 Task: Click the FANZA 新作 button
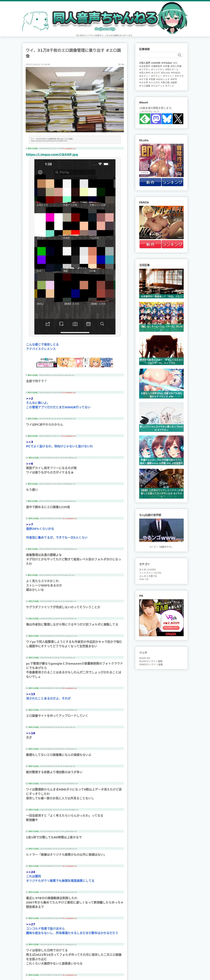pyautogui.click(x=150, y=244)
